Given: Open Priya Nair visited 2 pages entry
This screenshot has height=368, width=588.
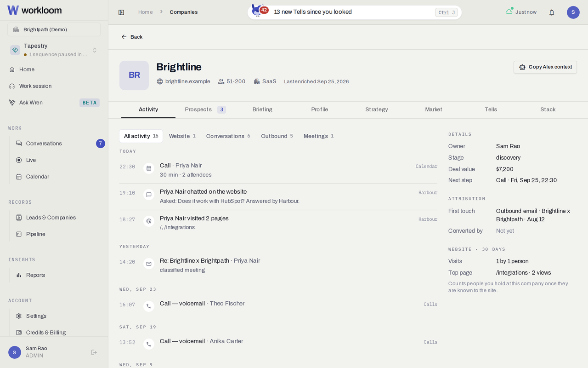Looking at the screenshot, I should point(278,223).
